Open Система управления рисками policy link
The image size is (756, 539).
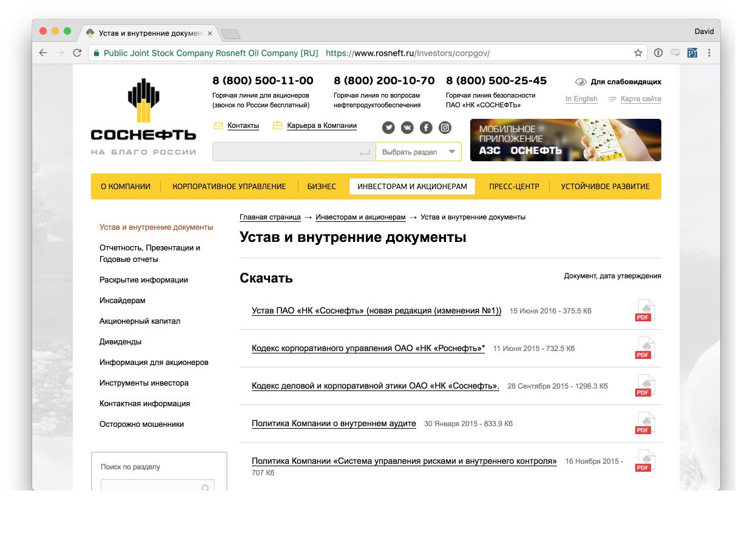click(x=404, y=461)
